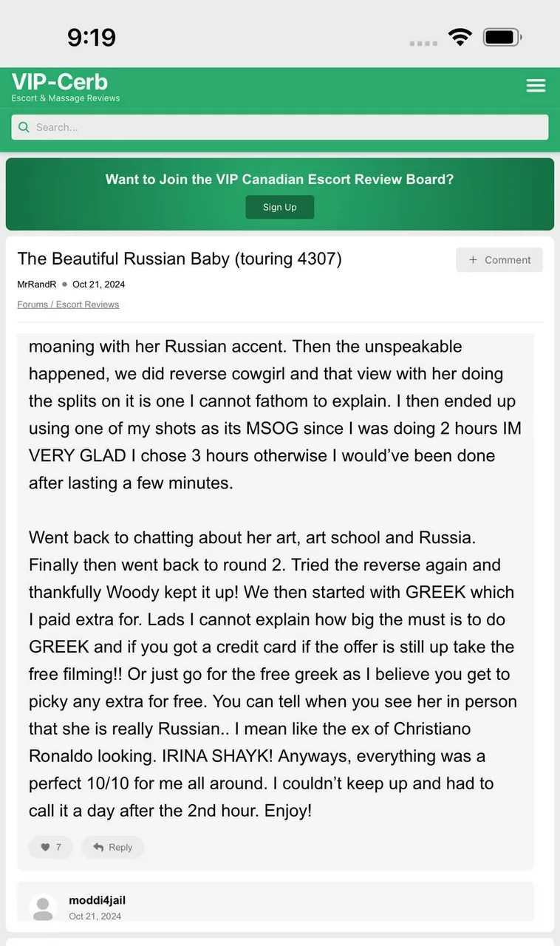
Task: Click the VIP-Cerb site logo
Action: coord(60,82)
